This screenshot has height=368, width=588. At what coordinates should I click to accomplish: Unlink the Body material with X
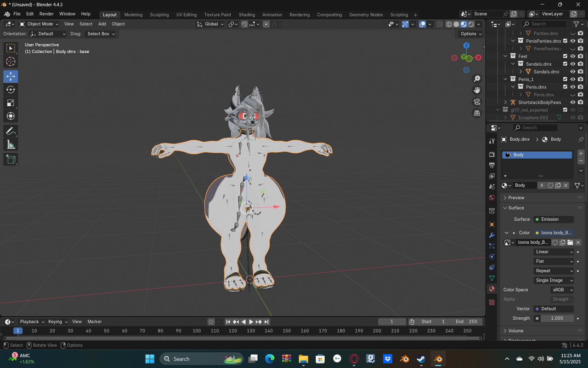(x=566, y=185)
